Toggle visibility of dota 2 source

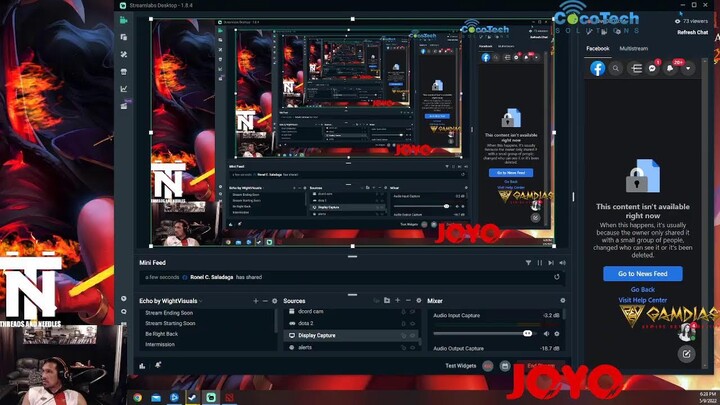412,323
